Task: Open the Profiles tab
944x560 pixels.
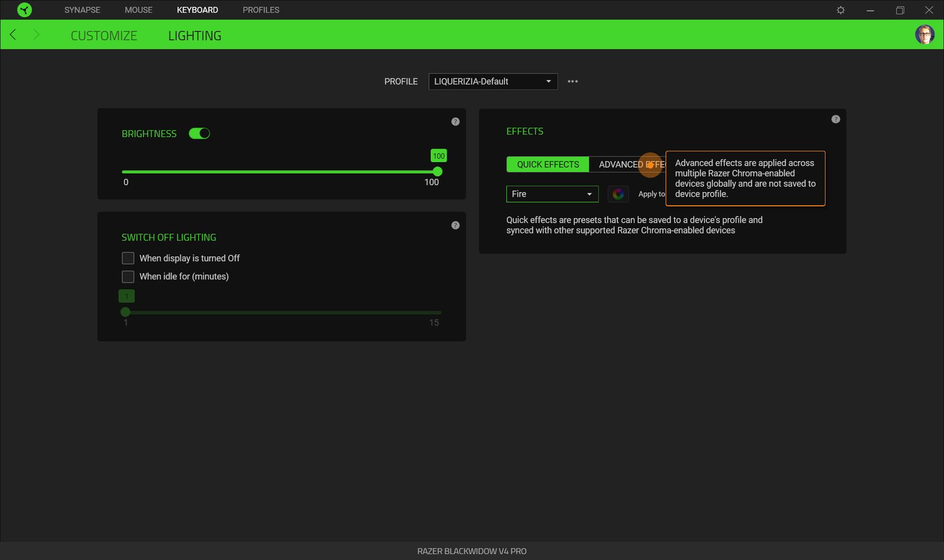Action: [261, 10]
